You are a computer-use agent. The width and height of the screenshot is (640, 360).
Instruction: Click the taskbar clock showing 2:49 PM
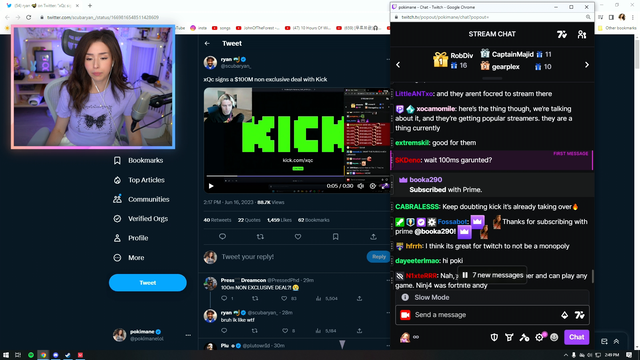(x=612, y=355)
